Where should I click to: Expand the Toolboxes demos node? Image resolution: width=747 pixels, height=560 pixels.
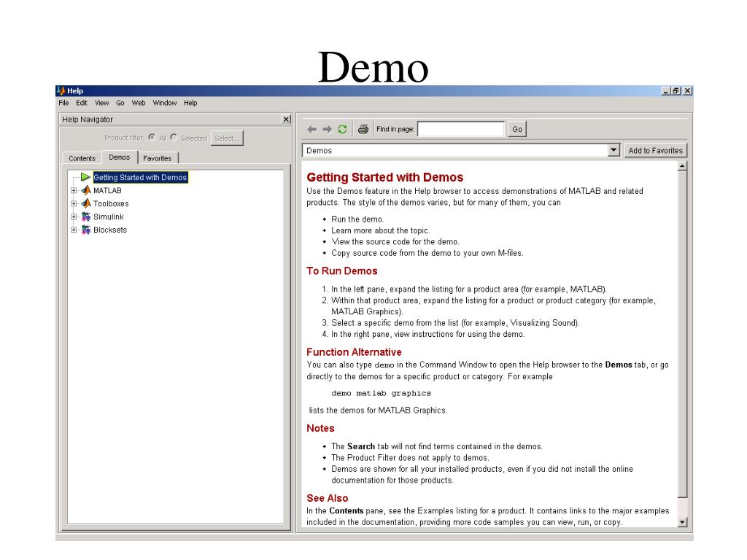[74, 203]
